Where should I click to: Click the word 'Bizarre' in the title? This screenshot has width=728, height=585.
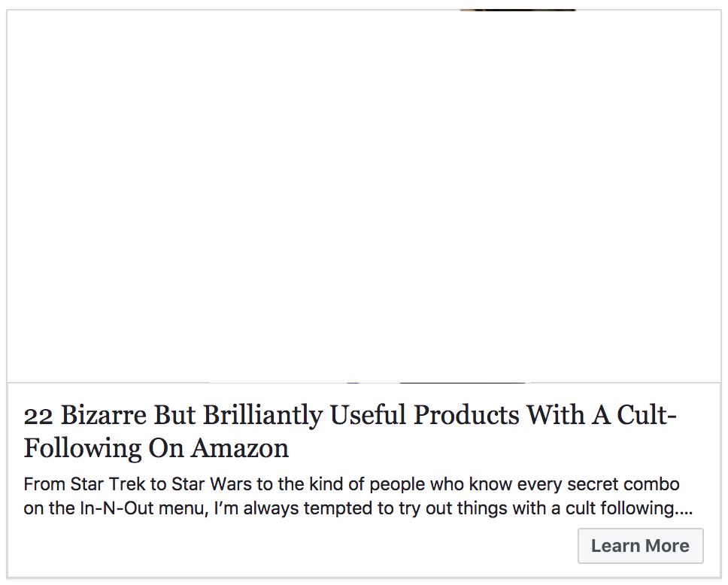(x=104, y=414)
